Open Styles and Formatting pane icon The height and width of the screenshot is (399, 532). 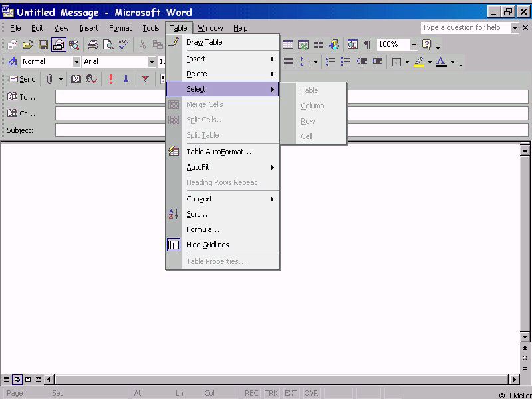13,62
